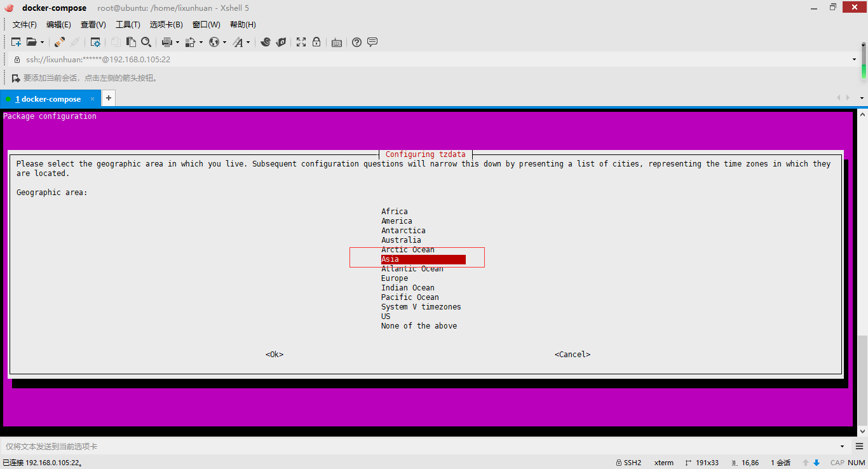Screen dimensions: 868x469
Task: Toggle full screen mode icon
Action: 301,42
